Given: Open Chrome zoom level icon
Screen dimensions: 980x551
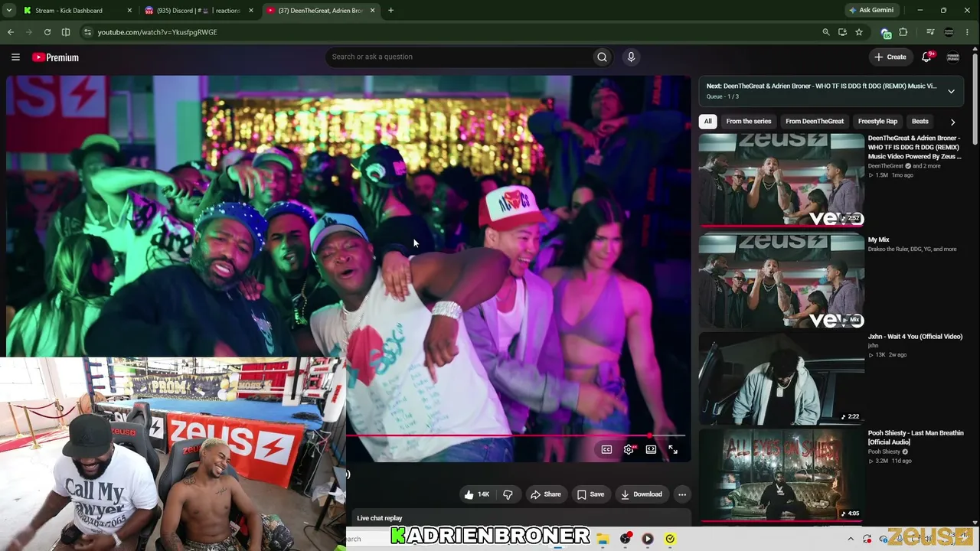Looking at the screenshot, I should tap(825, 32).
